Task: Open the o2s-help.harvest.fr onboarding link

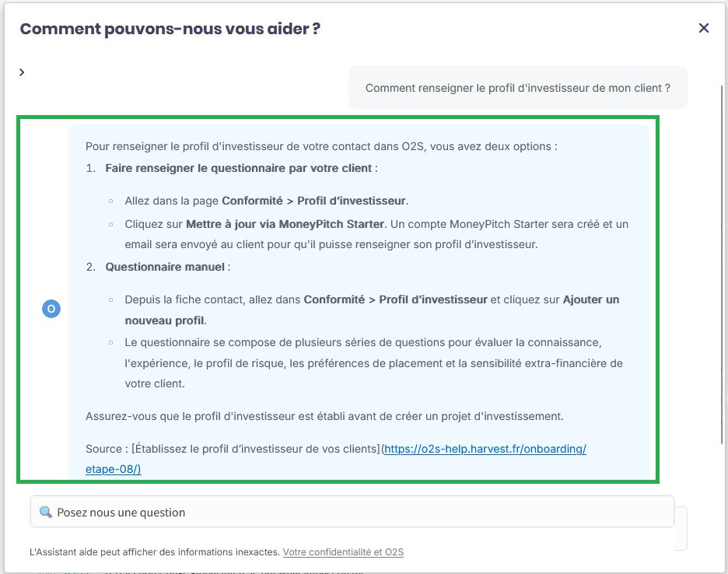Action: (485, 449)
